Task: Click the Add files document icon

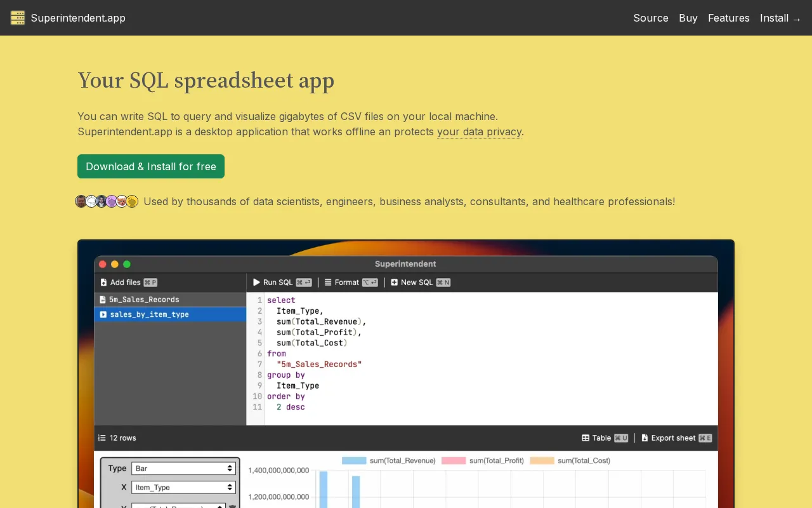Action: tap(103, 283)
